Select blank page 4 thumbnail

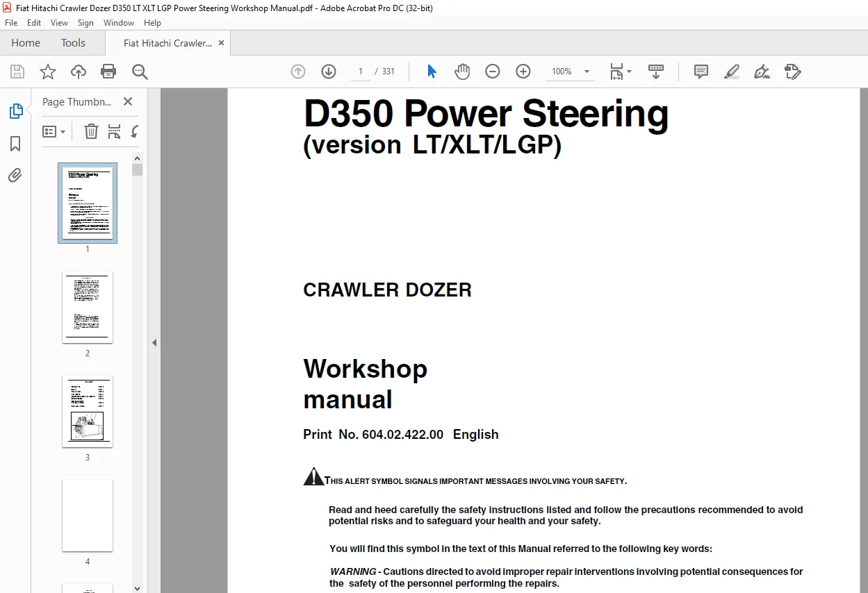[x=88, y=515]
